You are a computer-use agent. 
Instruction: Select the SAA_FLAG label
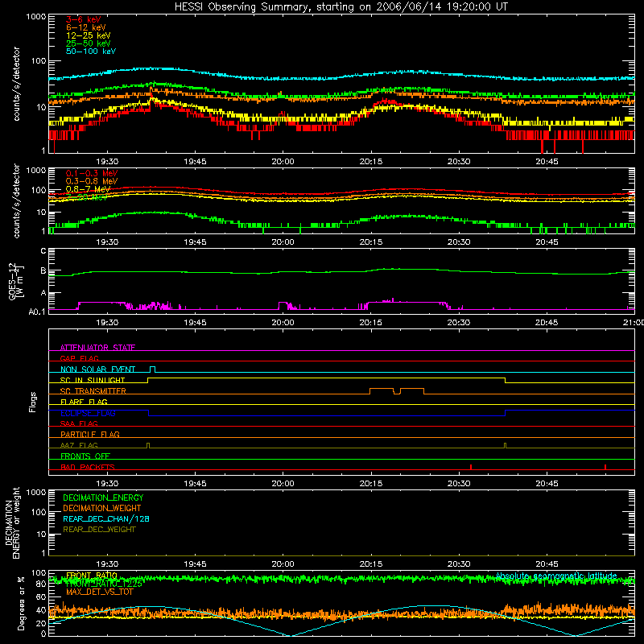tap(79, 423)
